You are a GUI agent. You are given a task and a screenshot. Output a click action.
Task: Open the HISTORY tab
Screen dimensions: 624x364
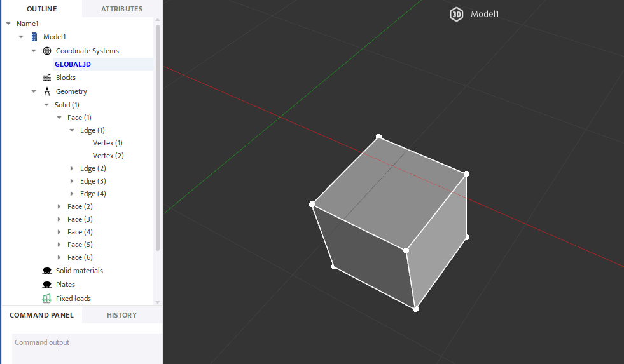coord(121,315)
